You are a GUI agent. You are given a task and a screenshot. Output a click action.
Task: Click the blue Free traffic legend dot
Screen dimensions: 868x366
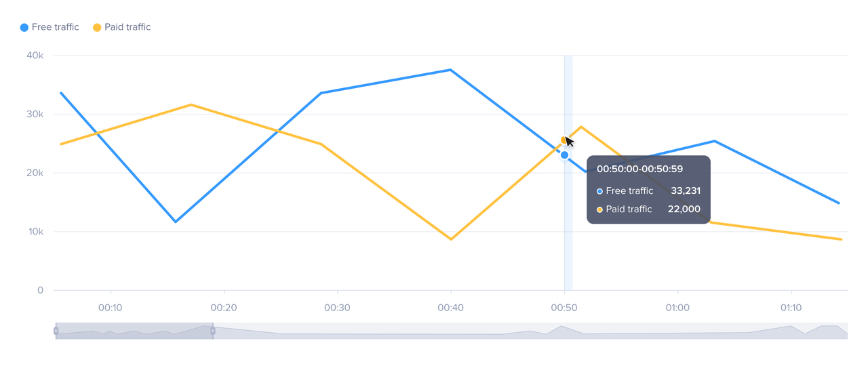[x=24, y=28]
